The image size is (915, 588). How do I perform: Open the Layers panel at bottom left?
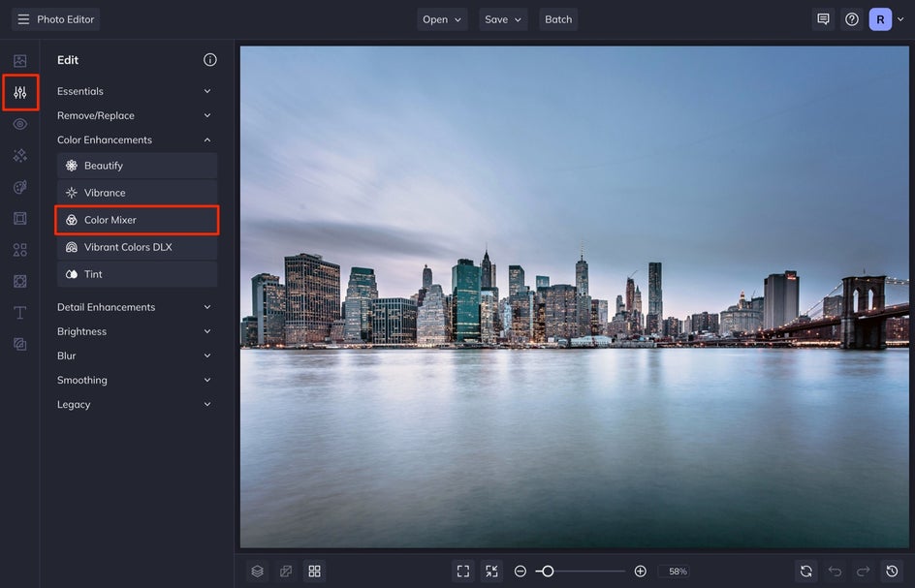point(256,571)
